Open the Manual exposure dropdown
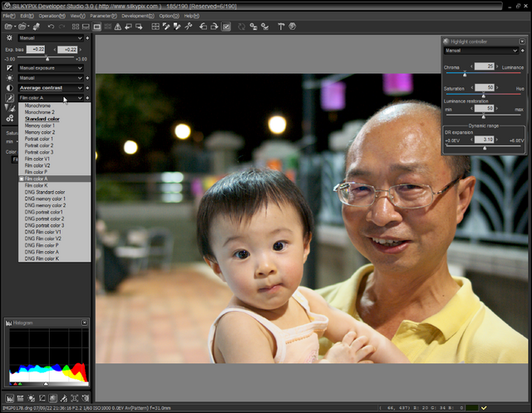Screen dimensions: 532x413 pyautogui.click(x=51, y=68)
